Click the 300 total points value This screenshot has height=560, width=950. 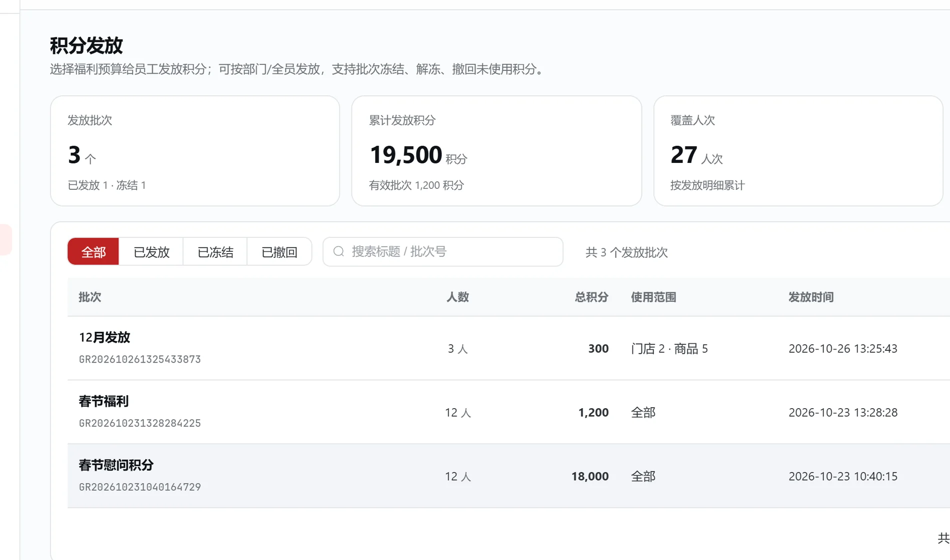(598, 349)
